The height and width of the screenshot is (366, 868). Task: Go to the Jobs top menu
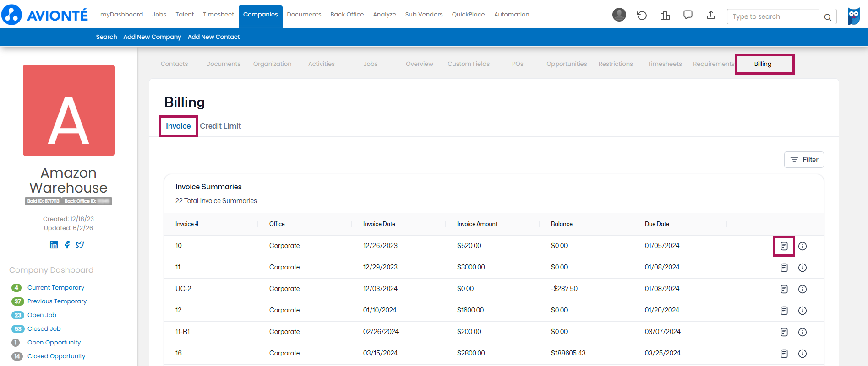tap(159, 15)
